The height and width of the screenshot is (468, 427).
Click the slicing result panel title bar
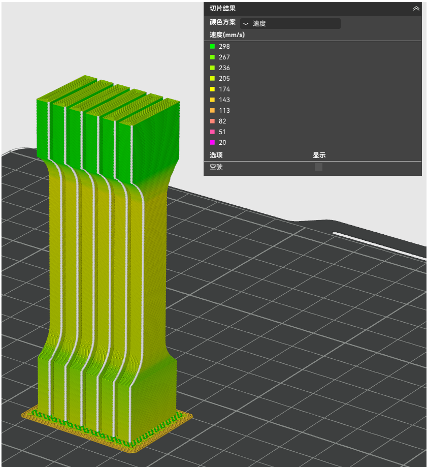point(313,9)
